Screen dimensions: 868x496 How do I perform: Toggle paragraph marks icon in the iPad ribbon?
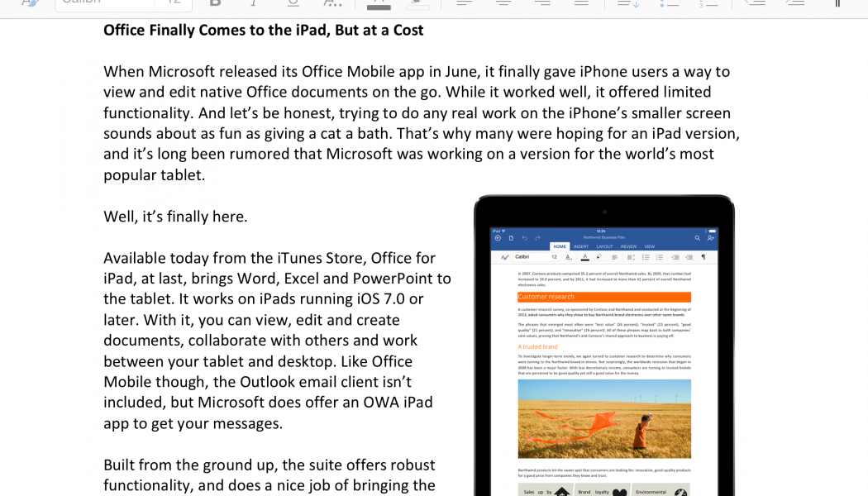(x=703, y=257)
